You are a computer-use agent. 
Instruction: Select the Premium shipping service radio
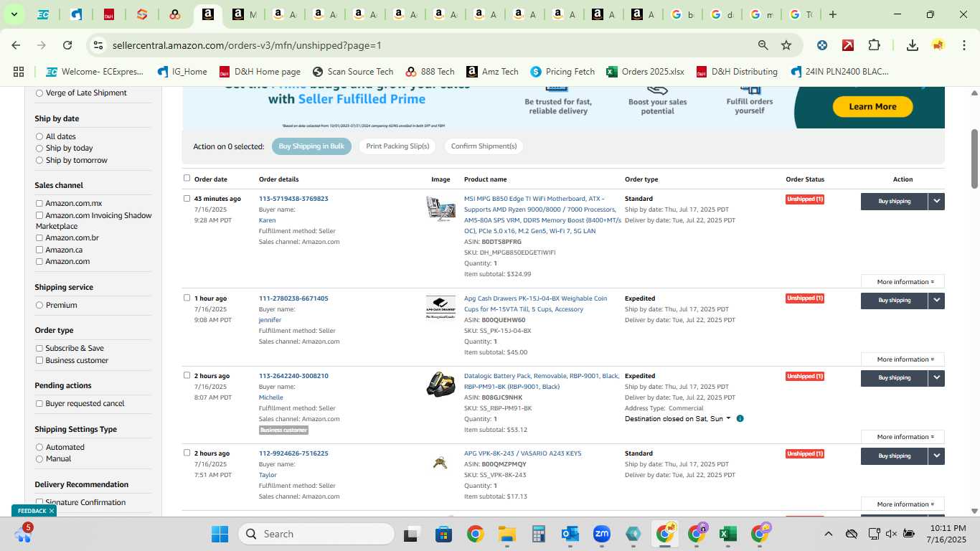pyautogui.click(x=39, y=306)
